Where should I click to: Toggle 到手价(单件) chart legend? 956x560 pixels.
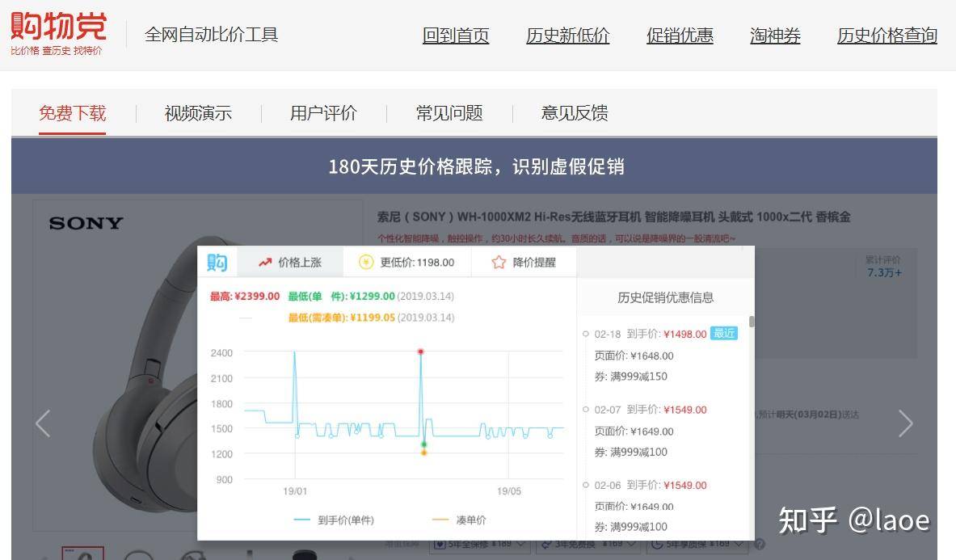click(x=334, y=520)
